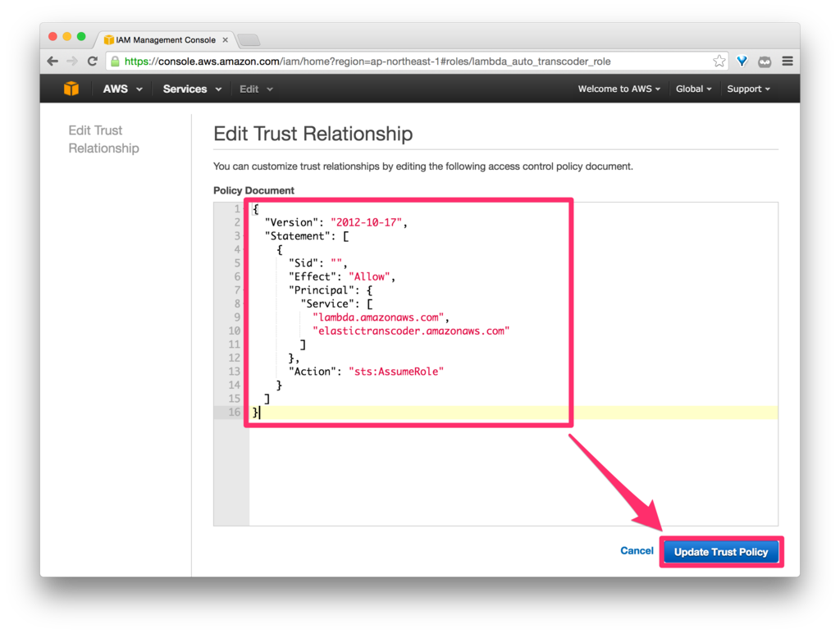Click the "Statement" key in editor
The width and height of the screenshot is (840, 634).
click(298, 236)
